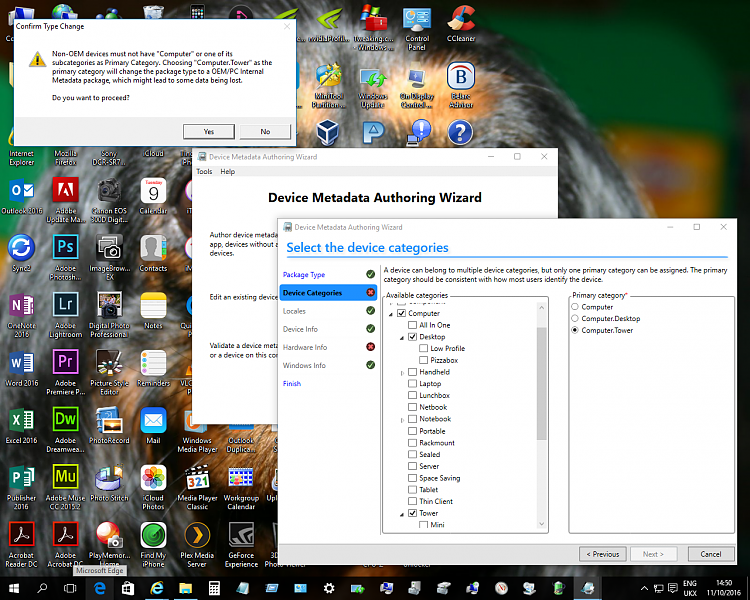Collapse the Desktop category tree node

(x=402, y=337)
